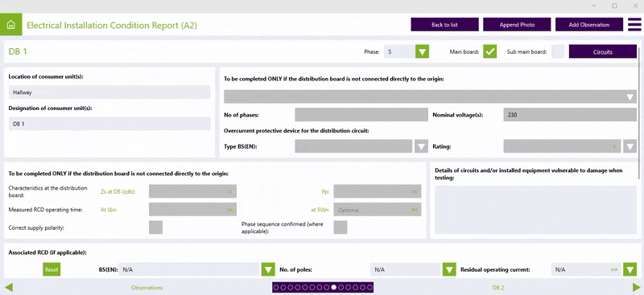Select the last page indicator dot

tap(369, 287)
